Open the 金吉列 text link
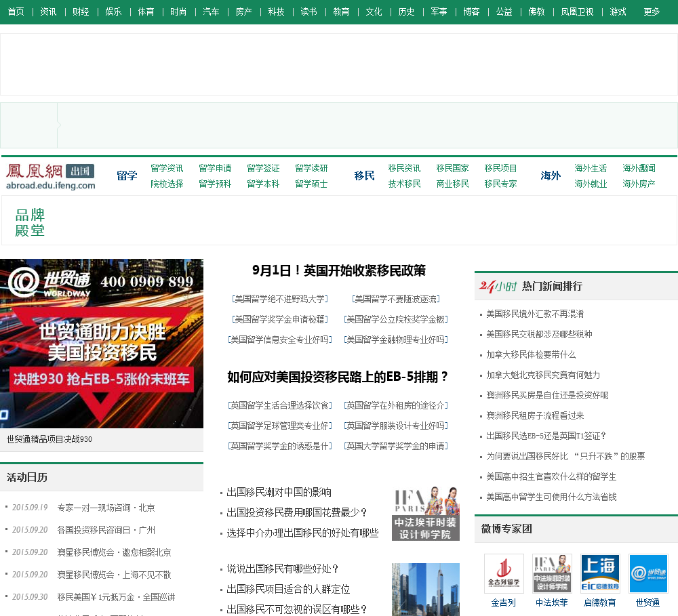This screenshot has height=616, width=678. pyautogui.click(x=503, y=602)
